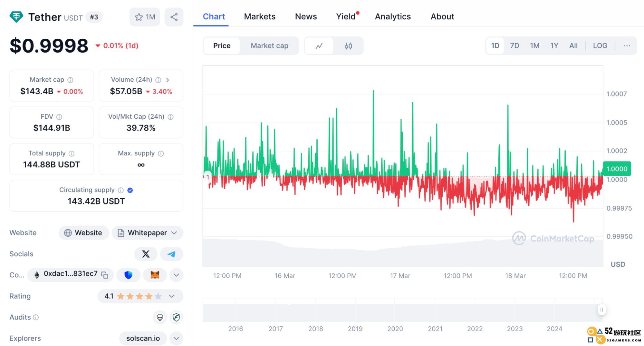Screen dimensions: 644x346
Task: Add Tether to watchlist with star button
Action: 145,17
